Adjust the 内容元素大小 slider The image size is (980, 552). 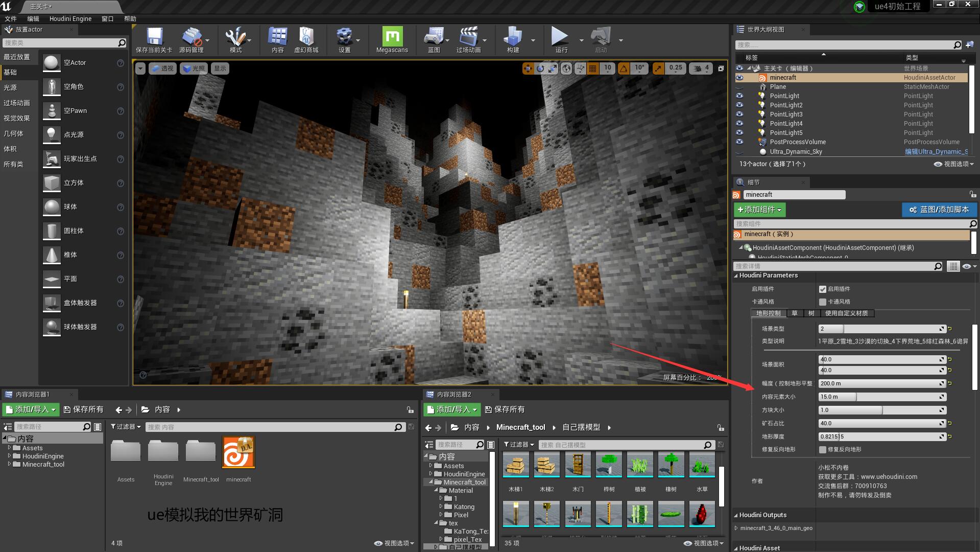click(x=882, y=397)
